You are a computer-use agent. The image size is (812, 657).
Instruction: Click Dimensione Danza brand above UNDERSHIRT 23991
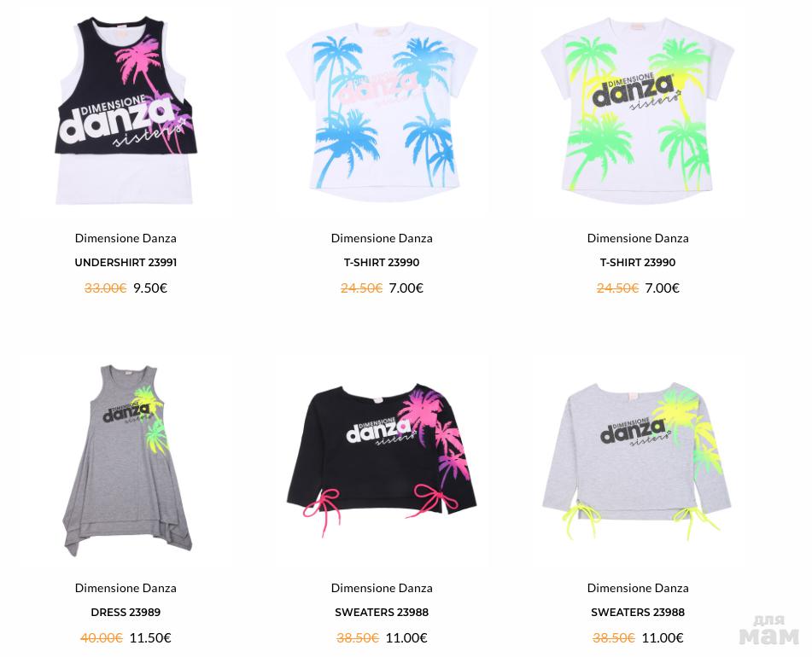click(x=126, y=238)
